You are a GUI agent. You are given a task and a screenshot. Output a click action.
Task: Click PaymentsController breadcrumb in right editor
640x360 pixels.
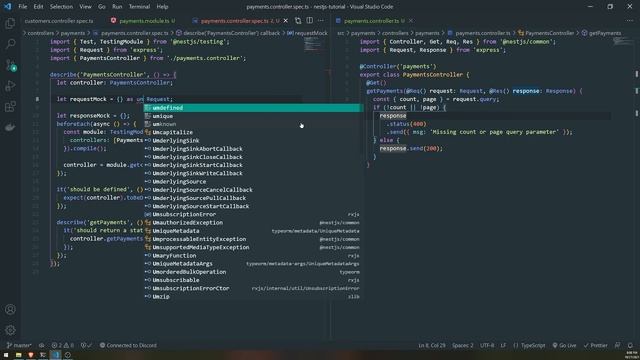click(546, 33)
